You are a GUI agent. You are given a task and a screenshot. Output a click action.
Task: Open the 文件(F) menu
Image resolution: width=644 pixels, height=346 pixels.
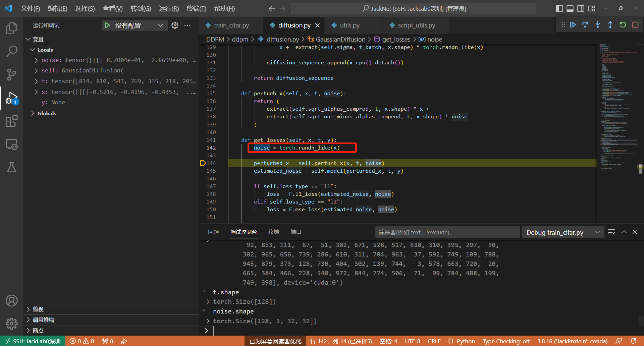(x=30, y=9)
